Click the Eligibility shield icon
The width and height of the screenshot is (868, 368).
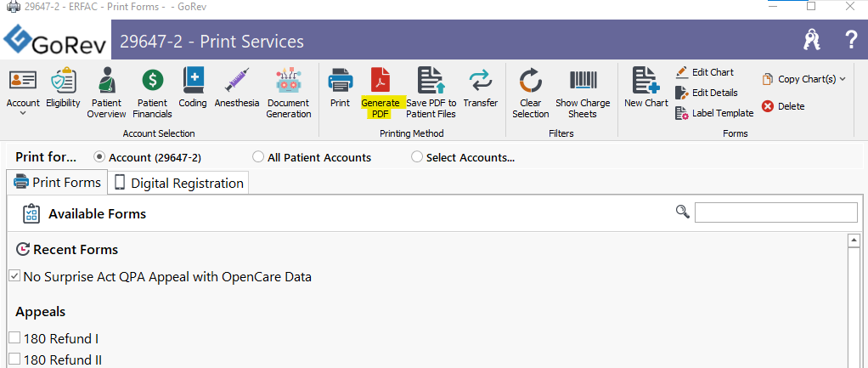click(x=63, y=81)
